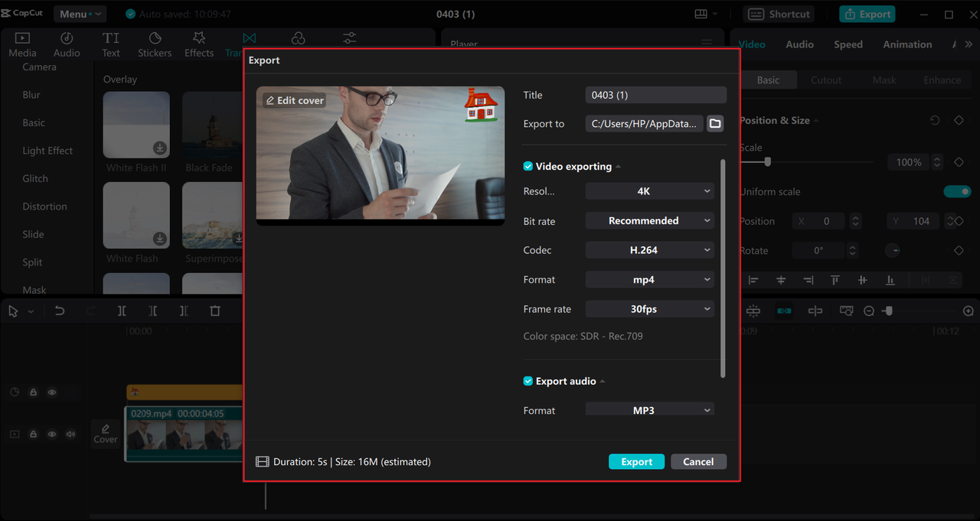
Task: Click the folder icon next to Export to
Action: click(x=715, y=124)
